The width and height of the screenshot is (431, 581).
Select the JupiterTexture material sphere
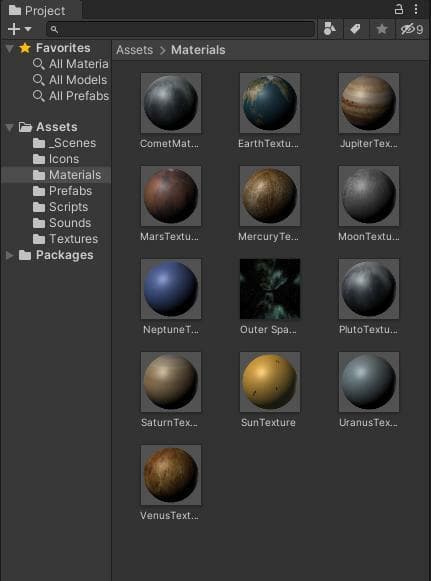click(x=369, y=103)
